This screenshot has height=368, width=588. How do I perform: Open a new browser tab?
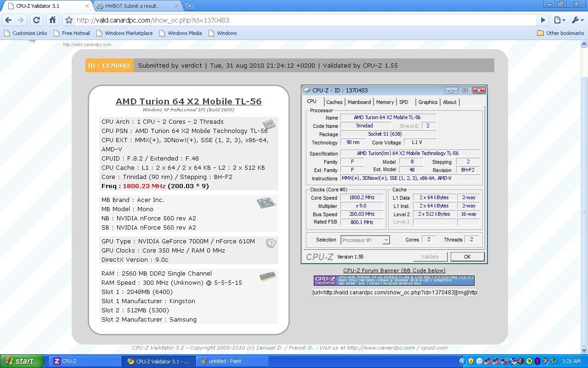(189, 6)
